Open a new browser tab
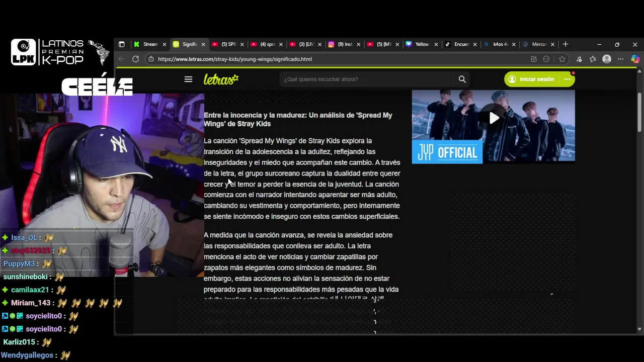 pos(566,44)
